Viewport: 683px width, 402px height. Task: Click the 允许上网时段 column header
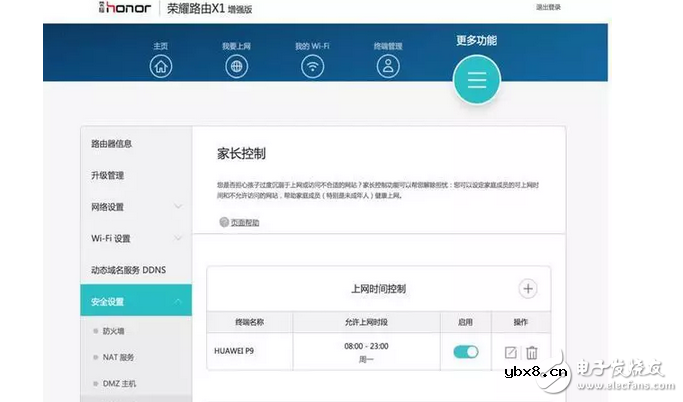coord(366,322)
